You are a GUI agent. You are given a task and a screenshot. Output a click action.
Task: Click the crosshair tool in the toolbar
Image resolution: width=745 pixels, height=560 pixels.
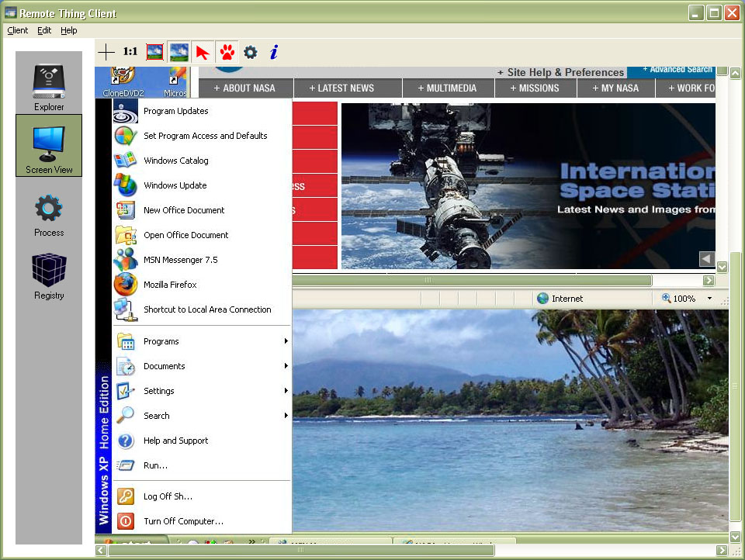106,52
